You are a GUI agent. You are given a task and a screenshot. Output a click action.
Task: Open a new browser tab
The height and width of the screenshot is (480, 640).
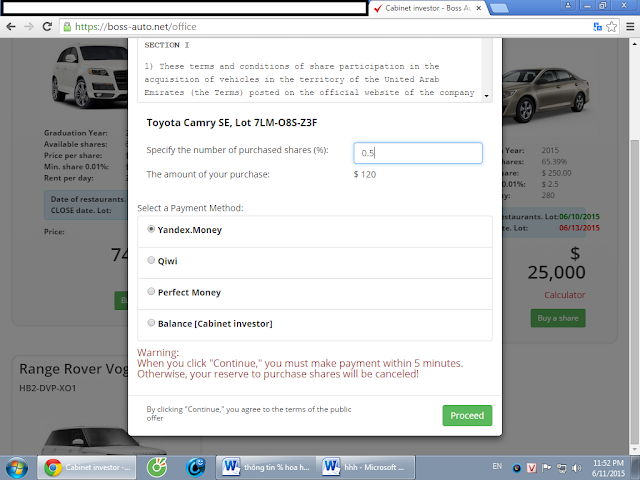point(498,8)
